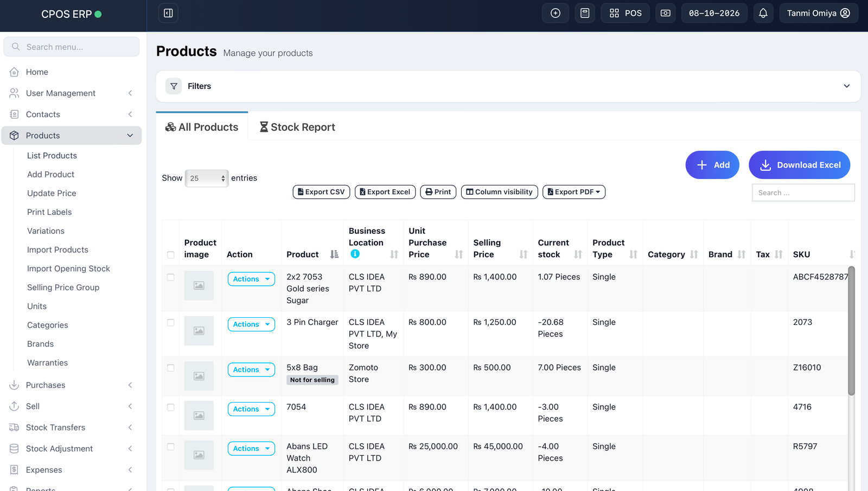Open the calculator icon in top bar

click(x=585, y=13)
